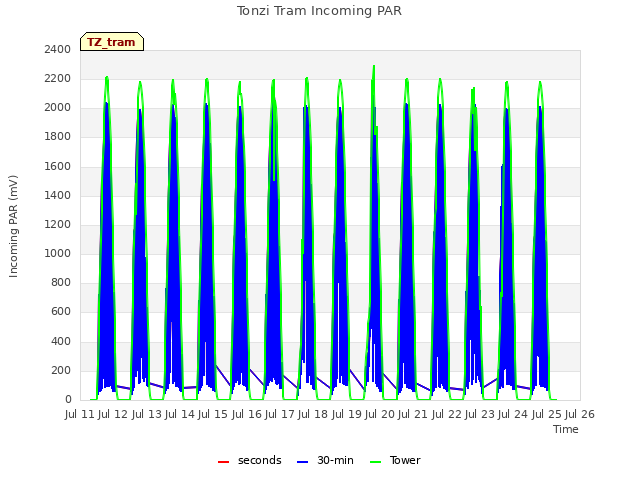Click the Jul 24 x-axis date label
The image size is (640, 480).
[x=513, y=414]
